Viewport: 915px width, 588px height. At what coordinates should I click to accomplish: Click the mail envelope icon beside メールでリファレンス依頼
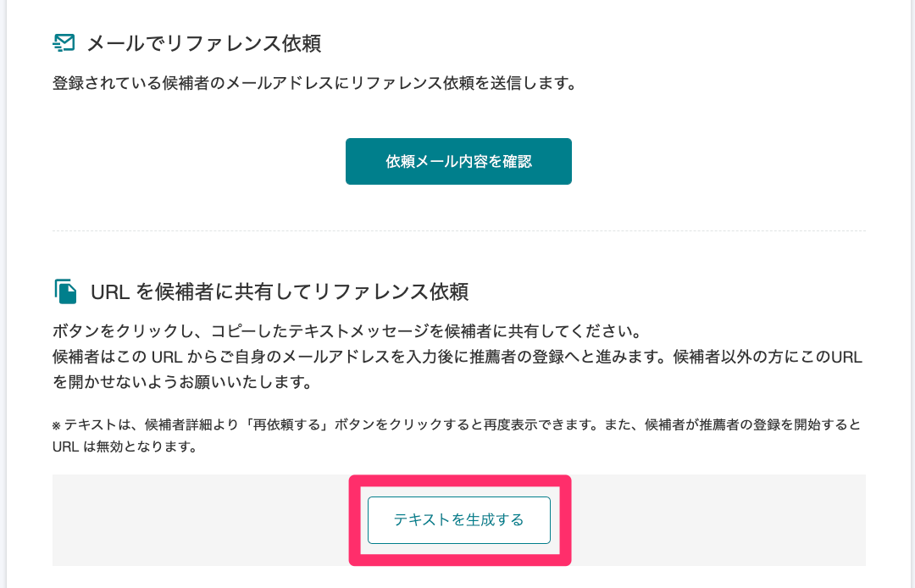pos(64,43)
